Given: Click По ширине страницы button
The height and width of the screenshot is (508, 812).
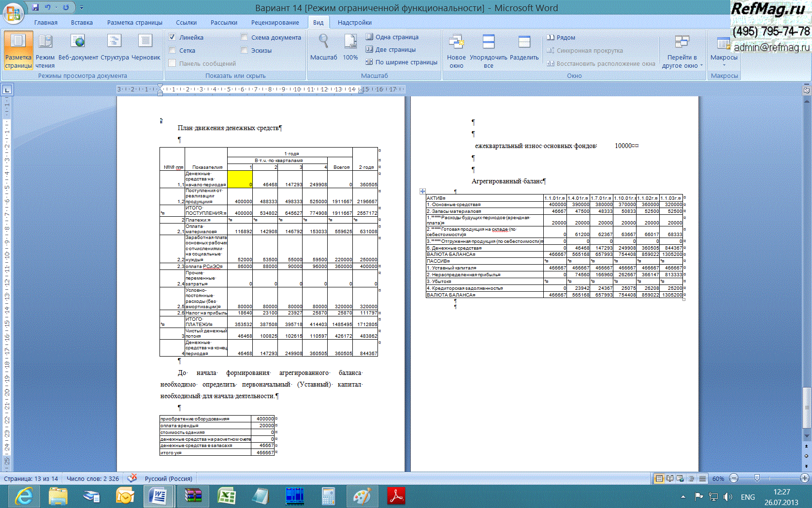Looking at the screenshot, I should 401,62.
